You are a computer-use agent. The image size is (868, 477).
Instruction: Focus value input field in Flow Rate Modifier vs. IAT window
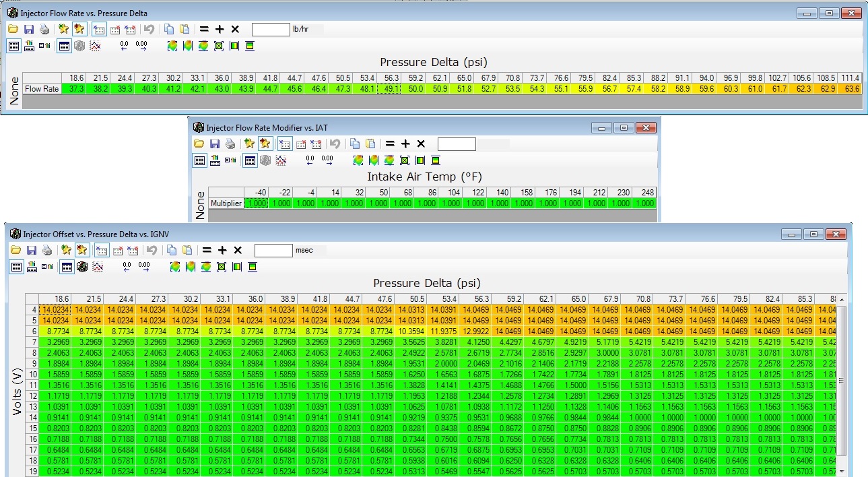457,144
